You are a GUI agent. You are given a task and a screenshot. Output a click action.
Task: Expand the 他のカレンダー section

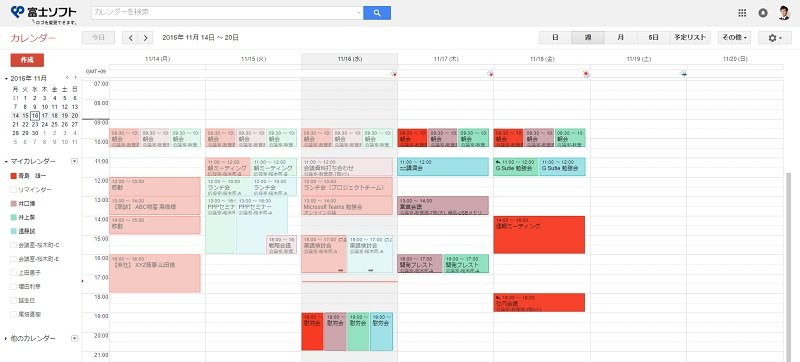(6, 339)
